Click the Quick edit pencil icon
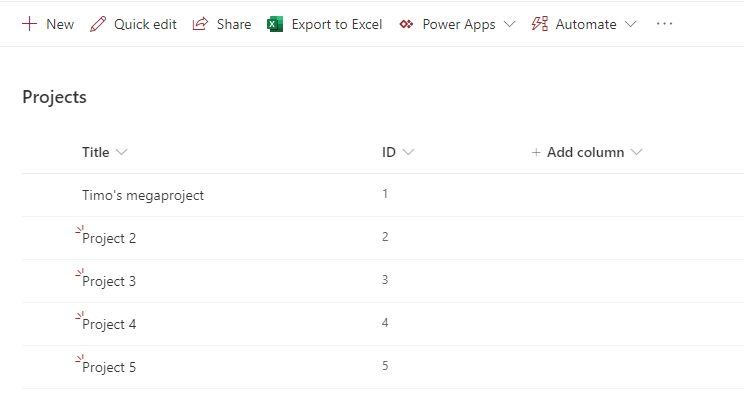The height and width of the screenshot is (412, 744). [x=97, y=24]
